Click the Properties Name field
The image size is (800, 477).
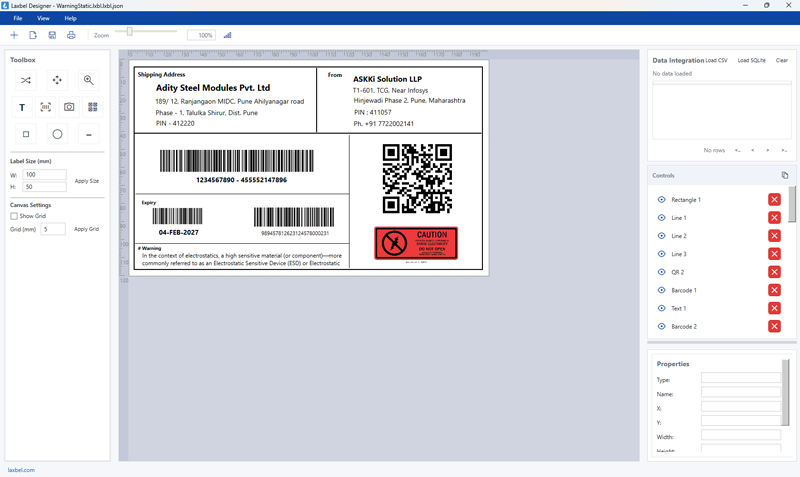coord(741,392)
